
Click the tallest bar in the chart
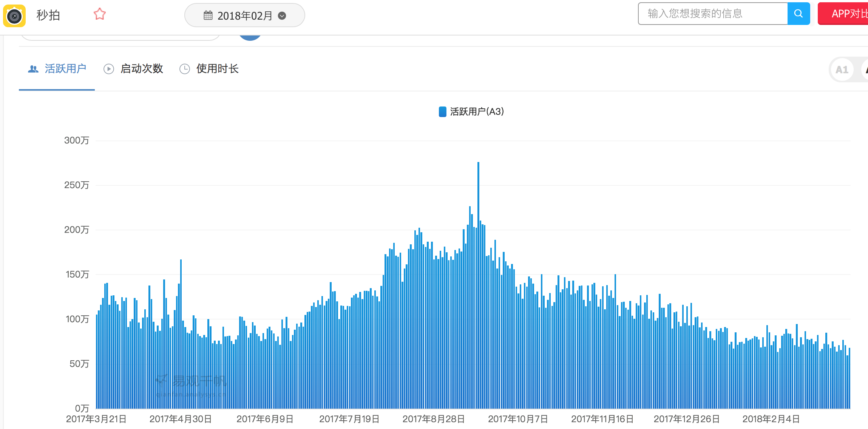click(478, 285)
